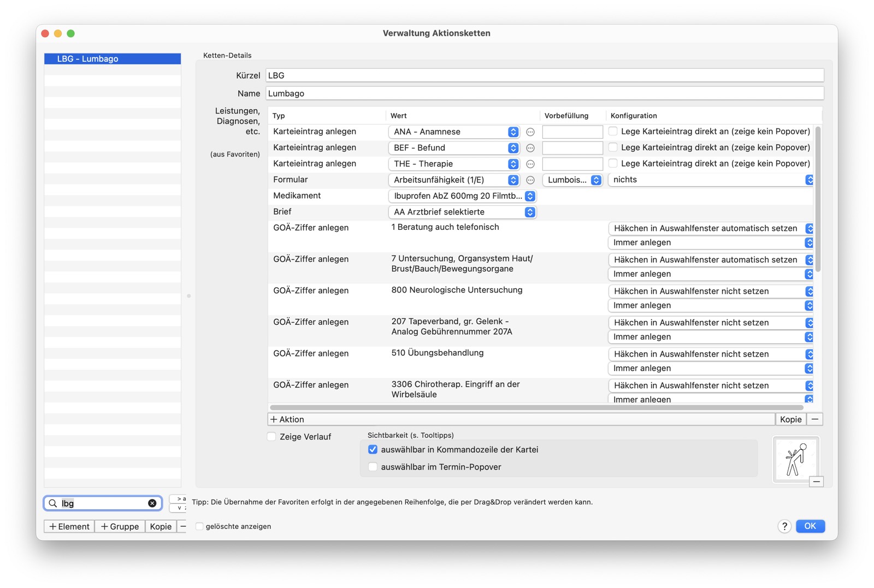This screenshot has height=588, width=874.
Task: Open the AA Arztbrief selektierte dropdown
Action: 462,212
